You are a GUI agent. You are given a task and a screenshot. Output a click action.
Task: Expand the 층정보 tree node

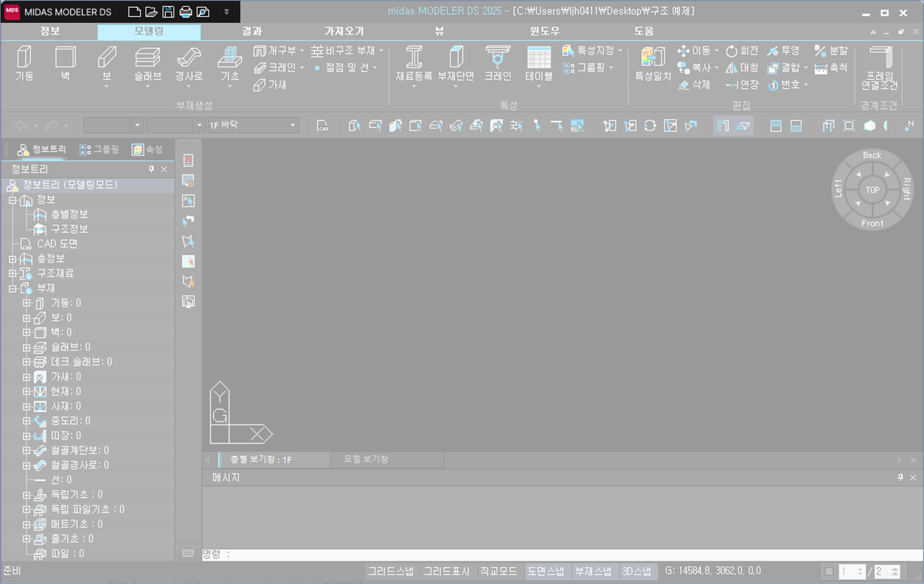12,259
